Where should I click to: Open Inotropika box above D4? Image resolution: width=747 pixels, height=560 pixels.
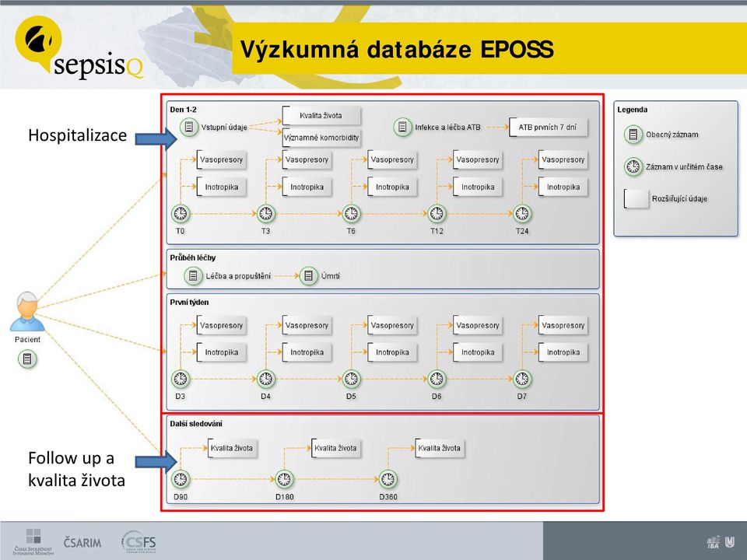point(307,352)
